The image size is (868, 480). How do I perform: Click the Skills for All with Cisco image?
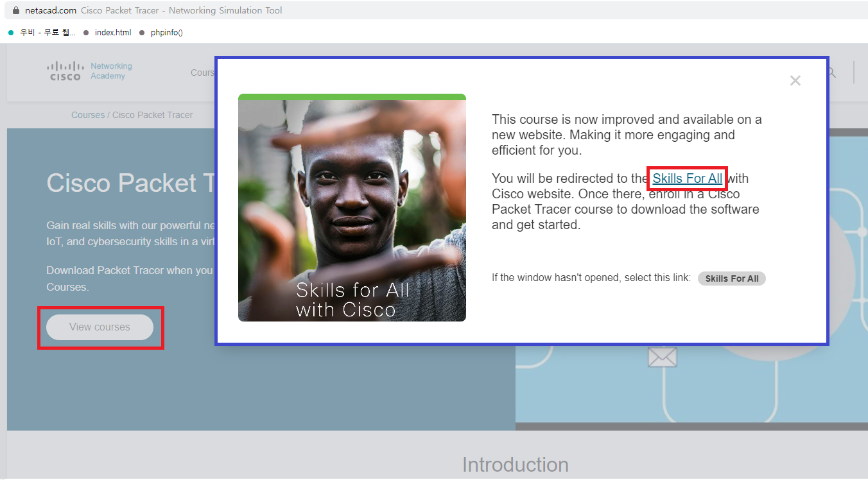click(352, 207)
